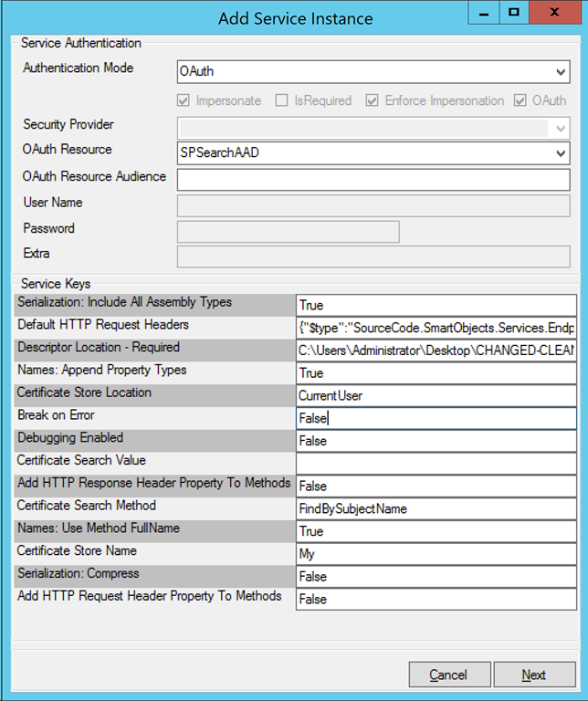Edit Certificate Store Location value
588x701 pixels.
436,395
